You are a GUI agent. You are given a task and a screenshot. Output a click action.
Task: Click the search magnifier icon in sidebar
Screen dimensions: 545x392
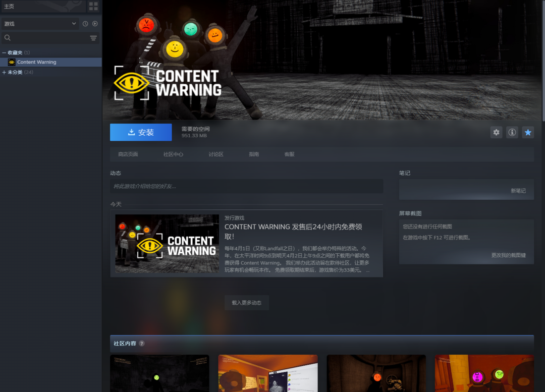pyautogui.click(x=8, y=38)
